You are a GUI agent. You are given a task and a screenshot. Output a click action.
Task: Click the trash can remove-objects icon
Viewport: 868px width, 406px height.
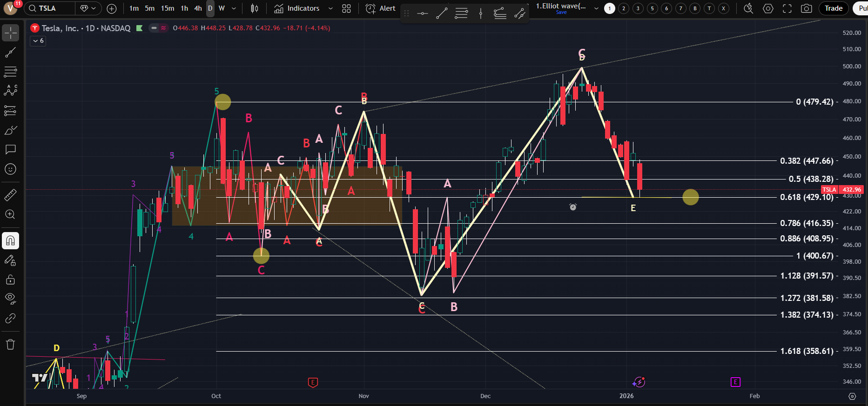10,344
